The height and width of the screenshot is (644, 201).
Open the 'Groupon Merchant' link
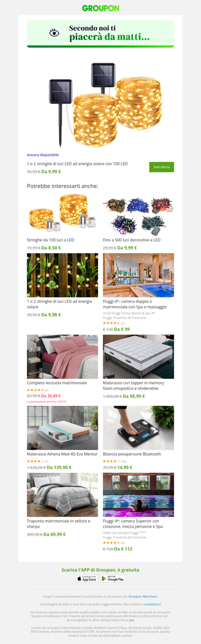[x=143, y=596]
